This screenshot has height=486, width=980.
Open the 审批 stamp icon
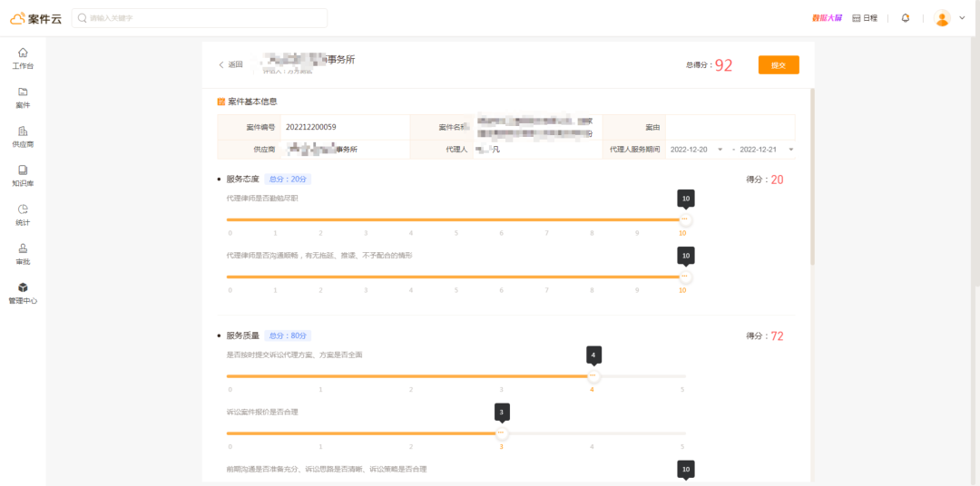(x=23, y=248)
